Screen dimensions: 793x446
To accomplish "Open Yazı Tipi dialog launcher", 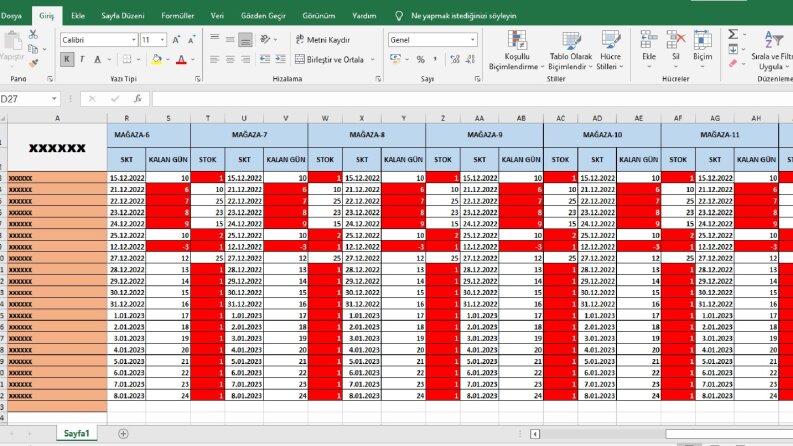I will coord(198,79).
